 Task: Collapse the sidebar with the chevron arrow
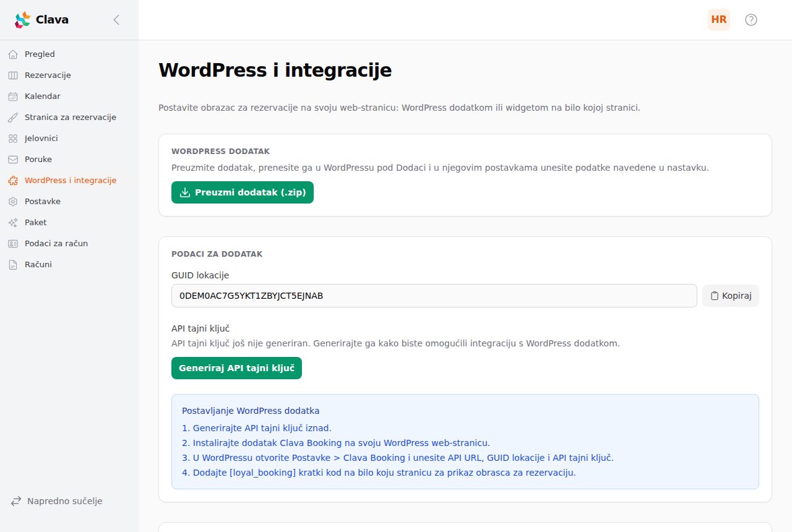116,20
